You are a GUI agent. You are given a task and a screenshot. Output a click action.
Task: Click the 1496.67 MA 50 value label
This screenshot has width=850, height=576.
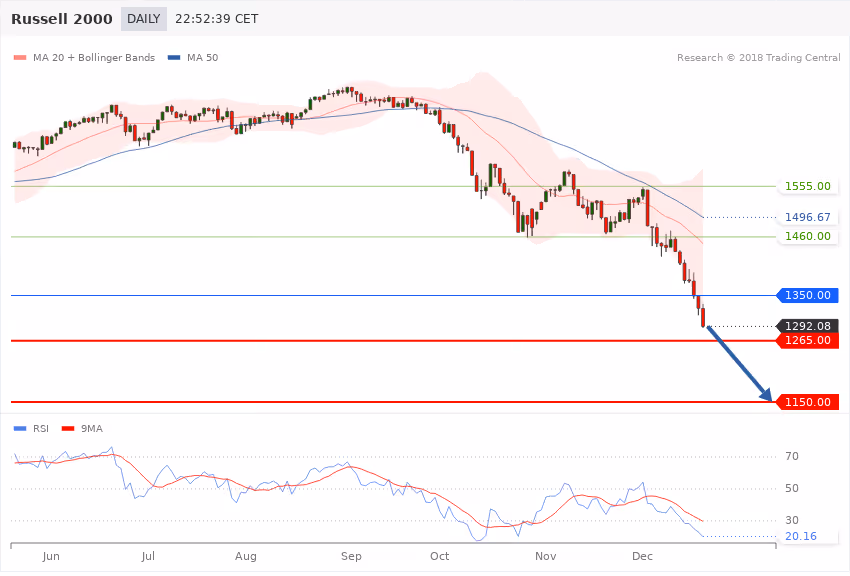point(808,217)
